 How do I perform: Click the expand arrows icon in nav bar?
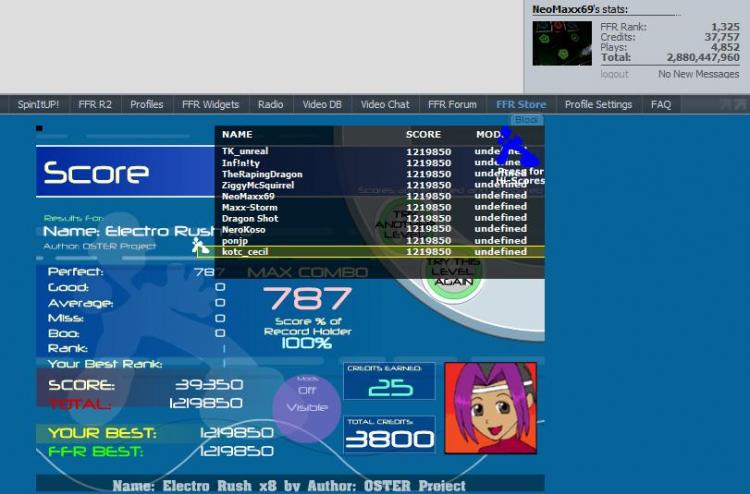732,104
